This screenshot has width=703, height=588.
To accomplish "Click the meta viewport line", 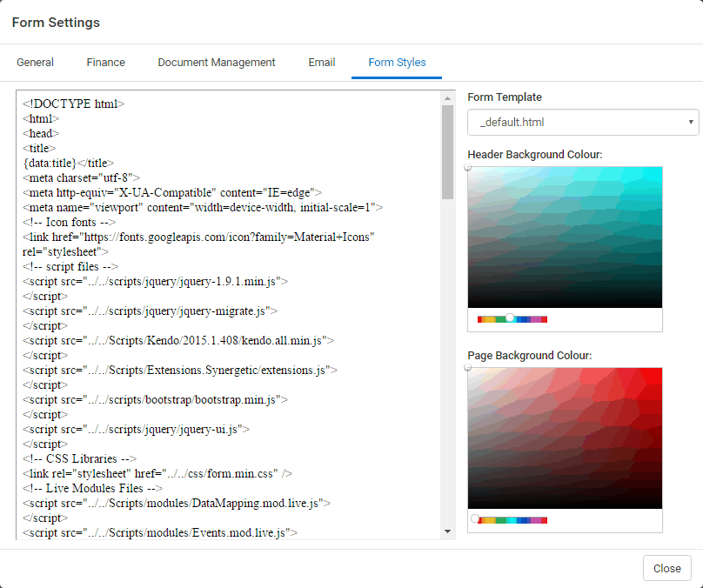I will coord(203,208).
